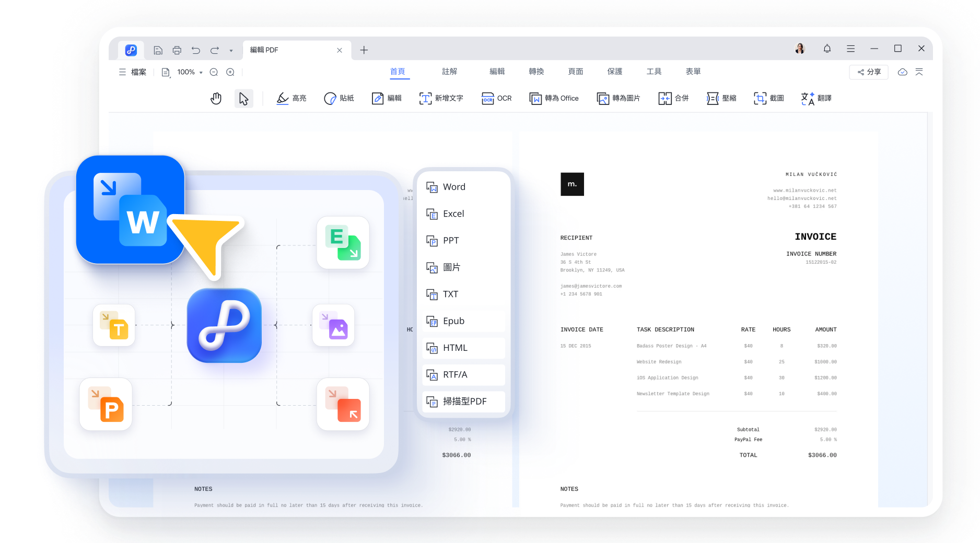Click the 翻譯 translate tool

(816, 98)
